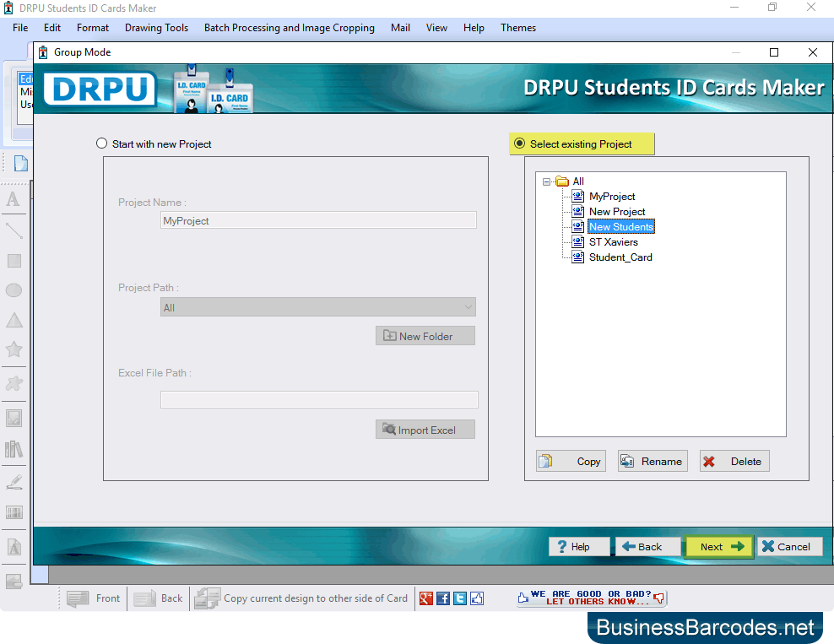Select the Ellipse shape tool
The width and height of the screenshot is (834, 644).
coord(14,290)
